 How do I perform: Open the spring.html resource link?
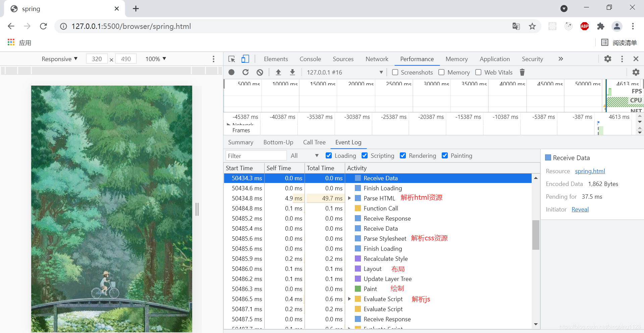(590, 171)
